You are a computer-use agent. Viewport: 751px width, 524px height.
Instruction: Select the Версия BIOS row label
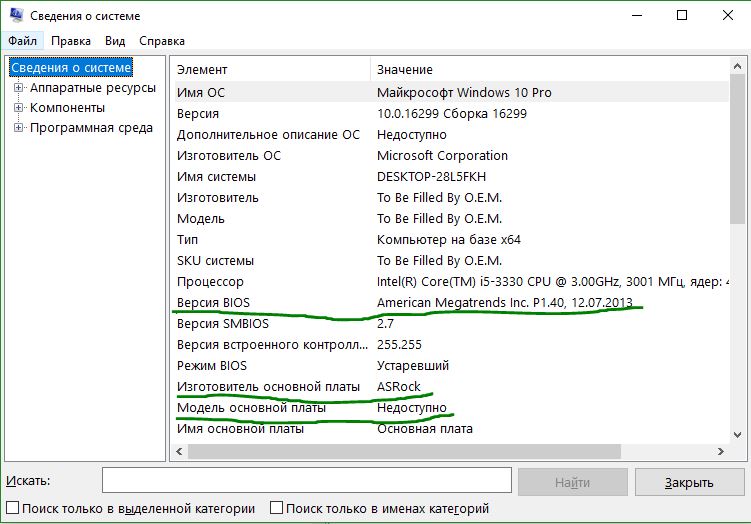[213, 303]
